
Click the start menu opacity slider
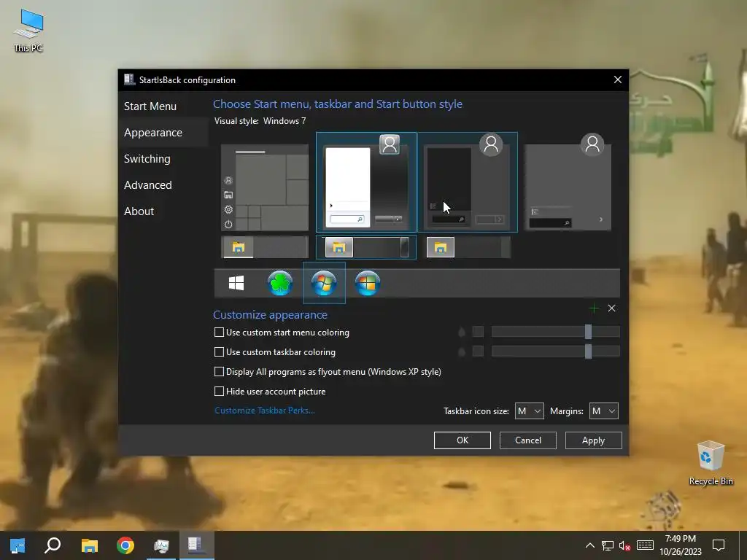555,332
